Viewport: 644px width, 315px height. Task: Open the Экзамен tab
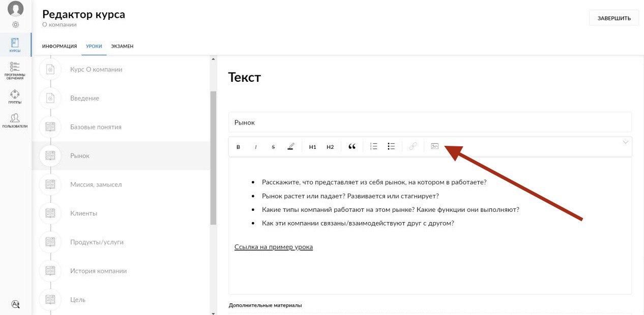122,46
